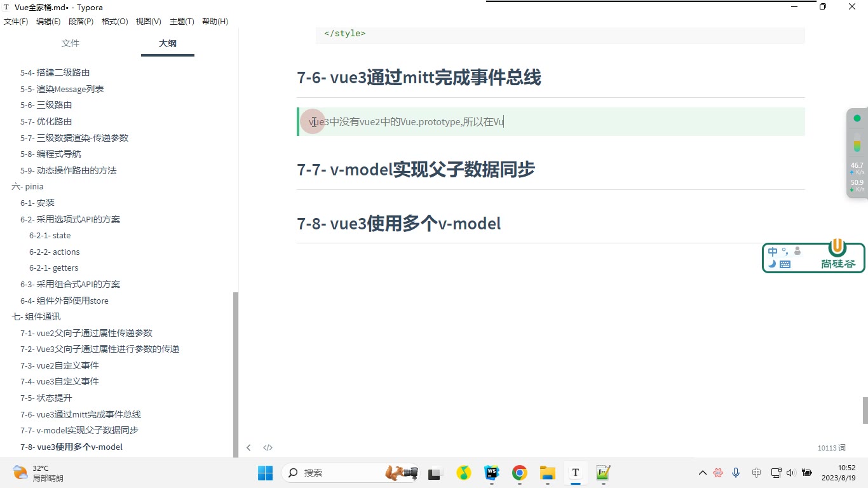Jump to outline item 六- pinia
The image size is (868, 488).
[27, 187]
